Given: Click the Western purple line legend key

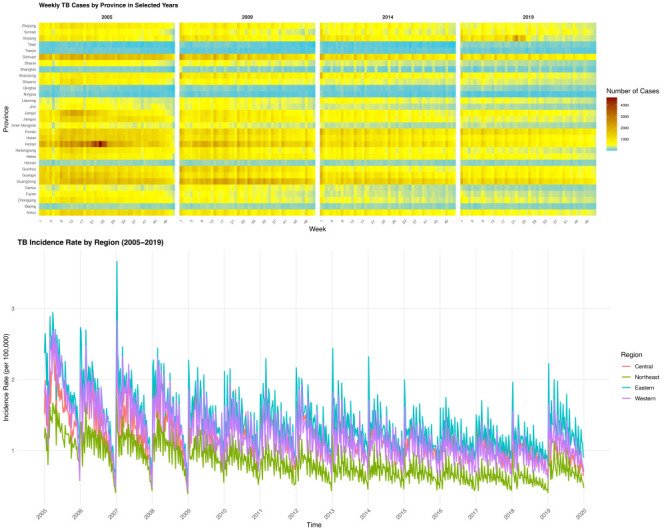Looking at the screenshot, I should click(626, 398).
